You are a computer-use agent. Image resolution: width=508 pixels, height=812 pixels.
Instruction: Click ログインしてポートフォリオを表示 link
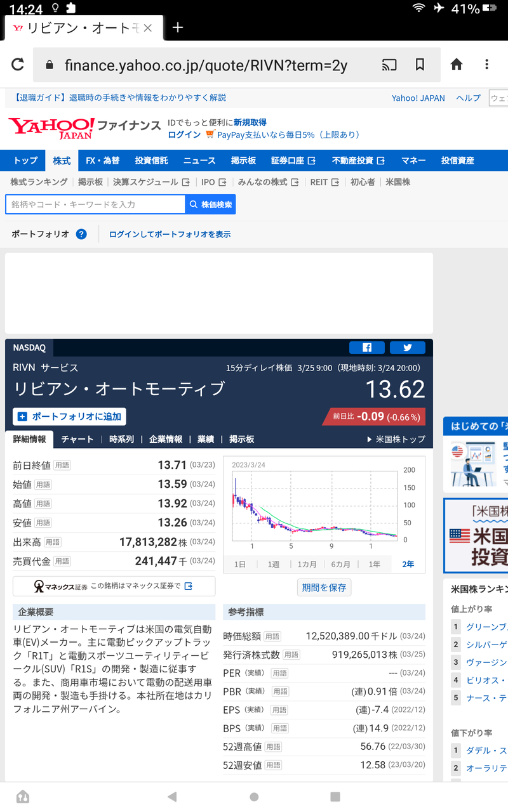(x=170, y=234)
